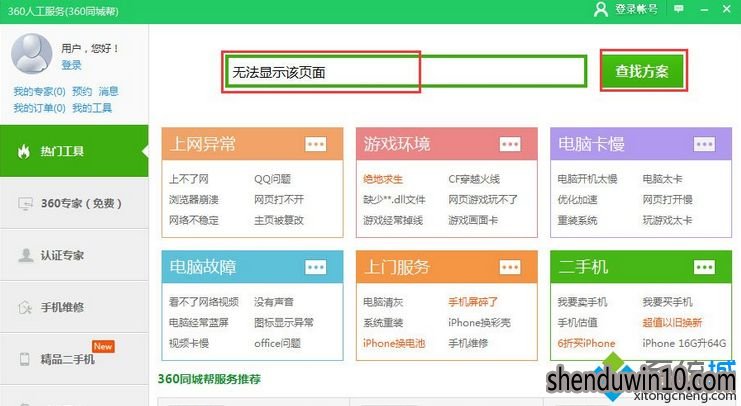The height and width of the screenshot is (406, 741).
Task: Click the monitor icon beside 360专家
Action: pos(25,203)
